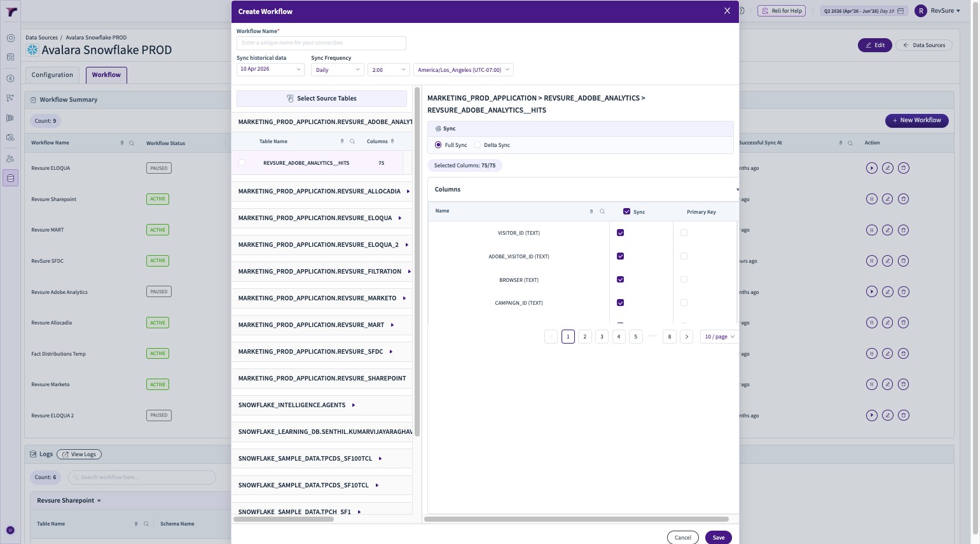
Task: Expand MARKETING_PROD_APPLICATION.REVSURE_ELOQUA schema
Action: click(400, 218)
